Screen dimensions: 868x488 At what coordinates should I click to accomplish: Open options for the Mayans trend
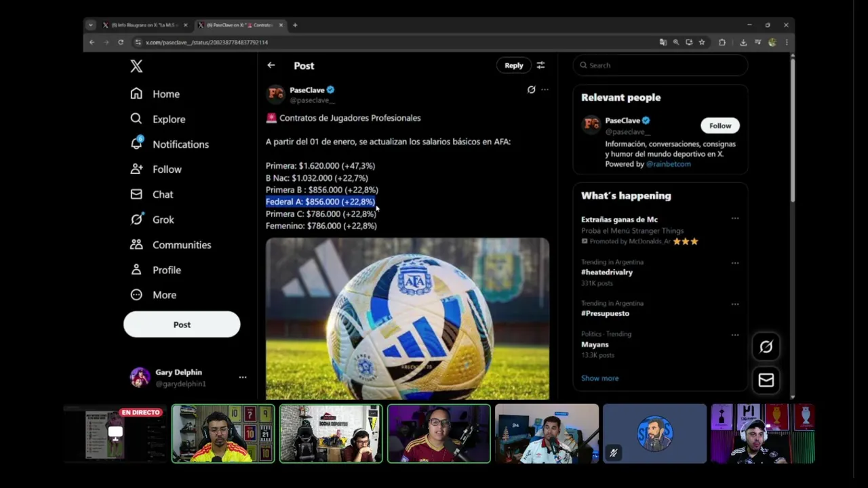734,335
